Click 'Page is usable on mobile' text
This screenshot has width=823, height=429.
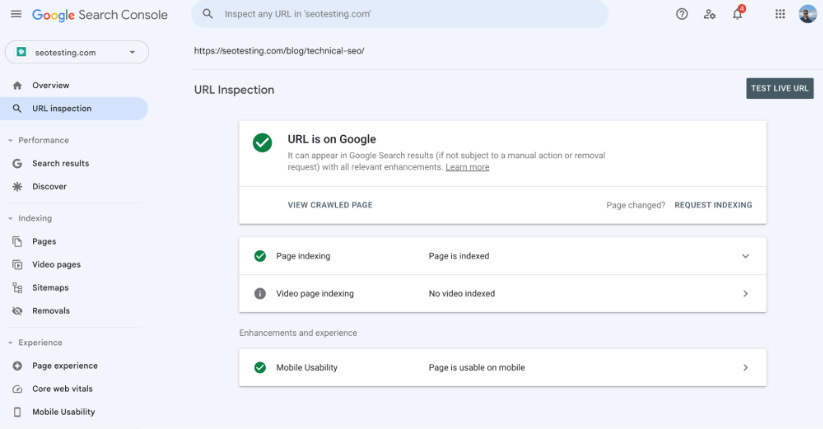tap(477, 368)
